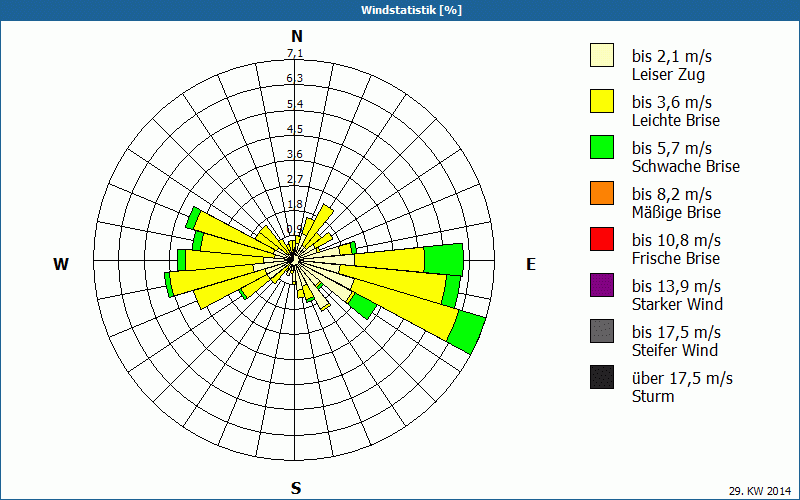
Task: Click the gray 'bis 17,5 m/s' swatch
Action: [602, 331]
